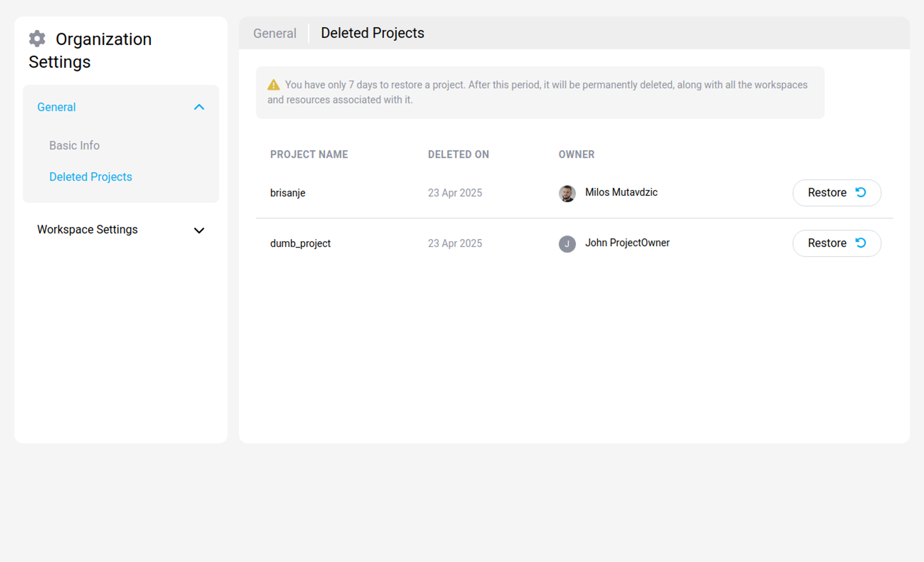Click the gear icon beside Organization Settings
The image size is (924, 562).
(37, 38)
